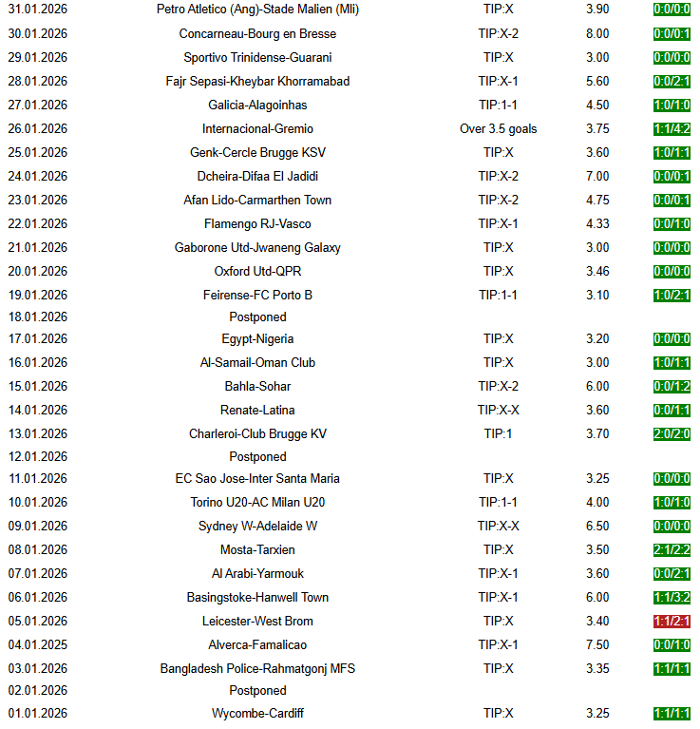Select the Over 3.5 goals tip

coord(498,129)
